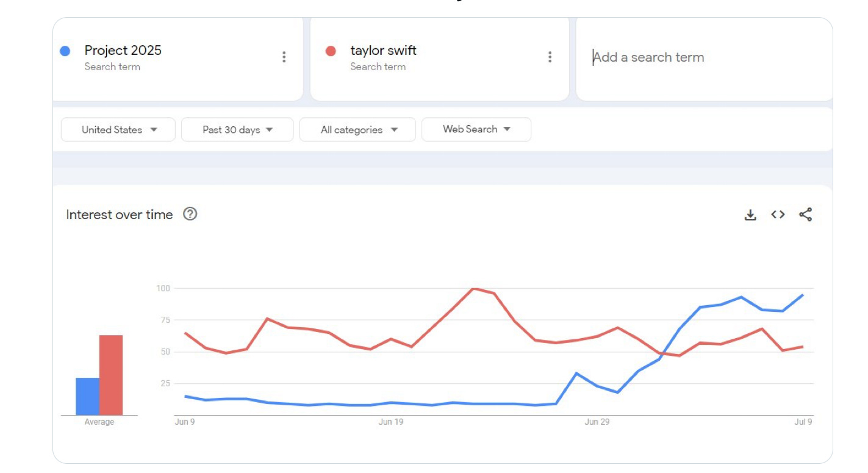868x473 pixels.
Task: Click the red taylor swift color dot
Action: pos(331,51)
